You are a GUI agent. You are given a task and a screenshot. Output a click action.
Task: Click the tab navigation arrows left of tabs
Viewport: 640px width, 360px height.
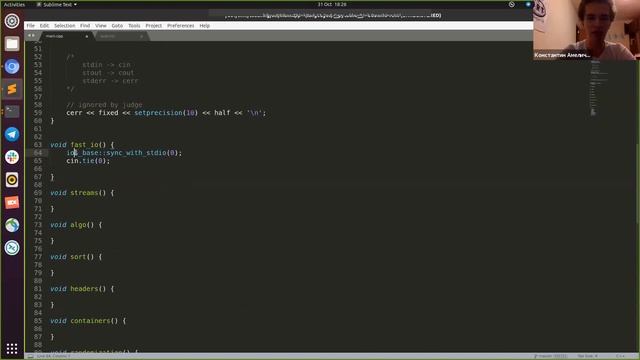point(31,36)
